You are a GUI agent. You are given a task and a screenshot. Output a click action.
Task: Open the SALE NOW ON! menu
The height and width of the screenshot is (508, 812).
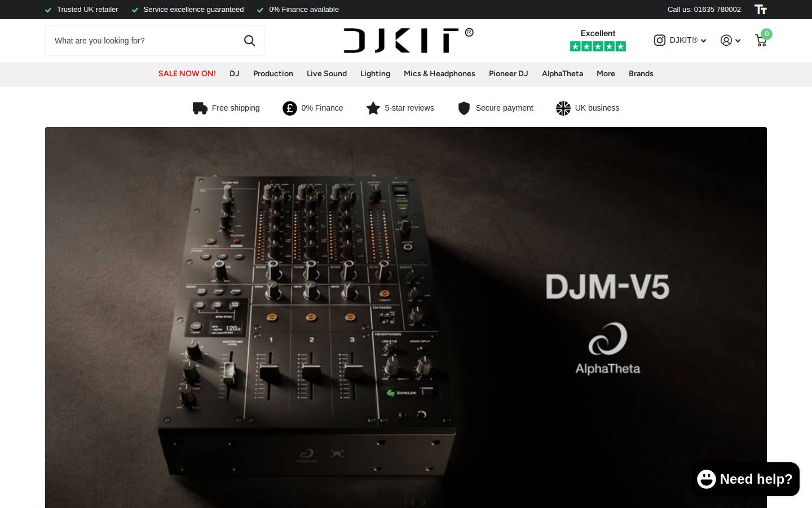187,73
